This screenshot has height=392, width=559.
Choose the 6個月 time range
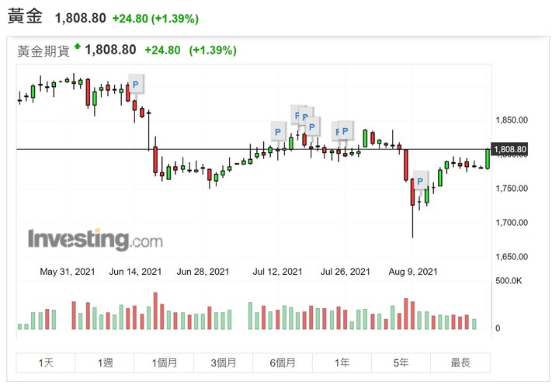(x=283, y=363)
